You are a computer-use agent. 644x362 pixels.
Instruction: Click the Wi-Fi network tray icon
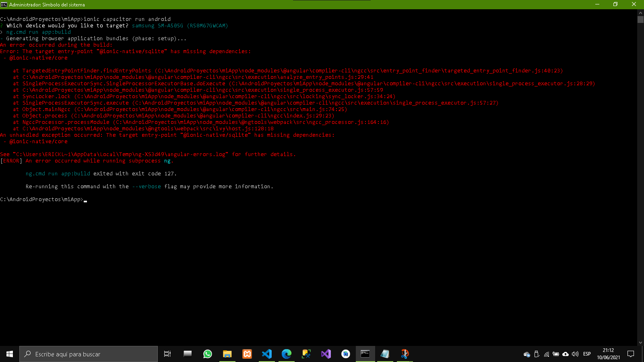[546, 354]
